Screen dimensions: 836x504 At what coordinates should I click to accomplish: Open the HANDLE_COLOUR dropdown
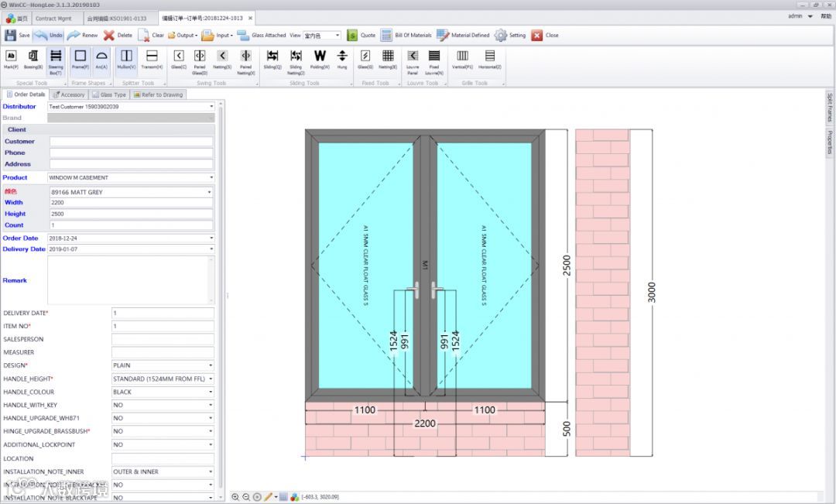(210, 392)
